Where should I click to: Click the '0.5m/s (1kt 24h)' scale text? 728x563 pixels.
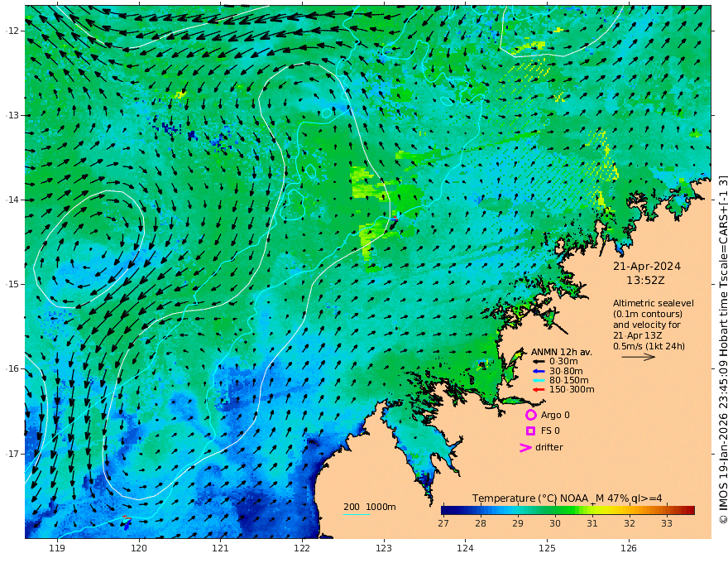pos(649,346)
